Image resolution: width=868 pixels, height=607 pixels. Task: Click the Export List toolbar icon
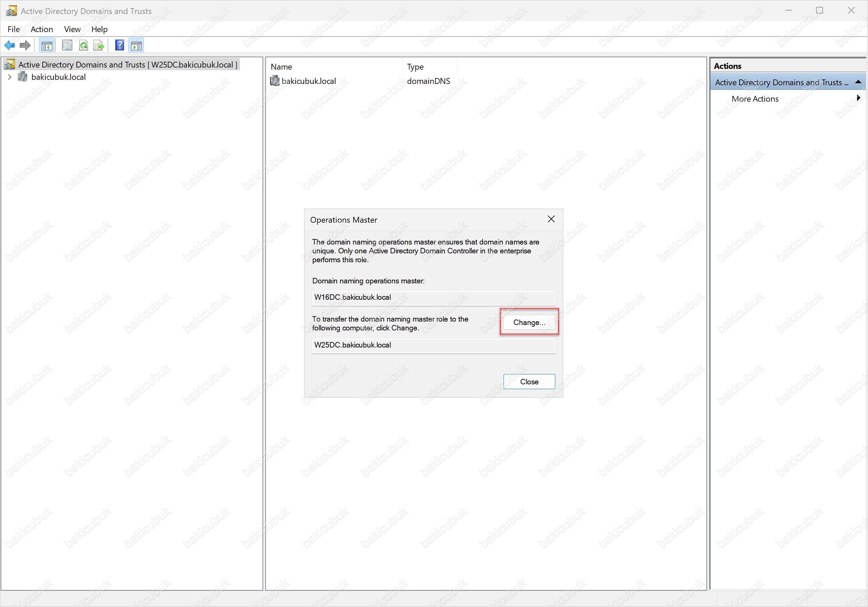click(x=99, y=45)
